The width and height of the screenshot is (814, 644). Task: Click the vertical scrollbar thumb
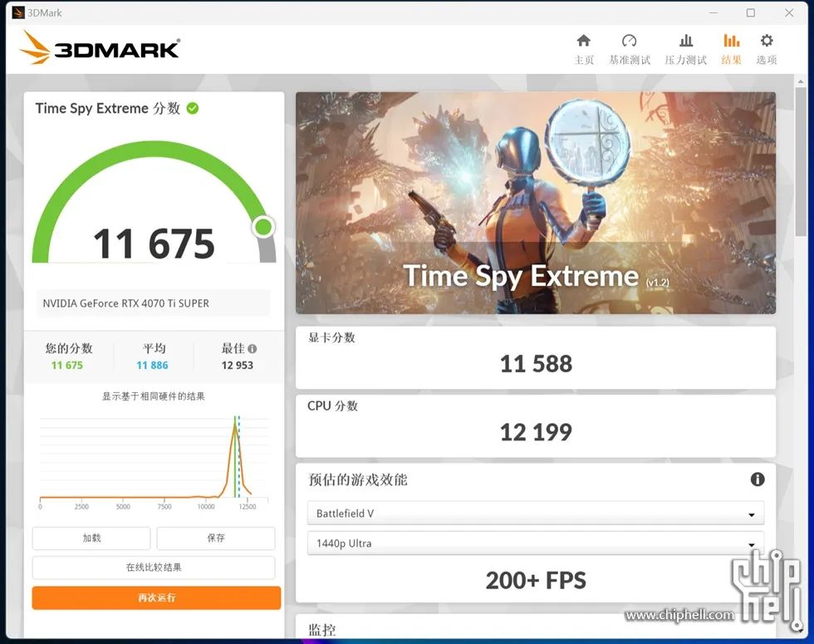[801, 161]
